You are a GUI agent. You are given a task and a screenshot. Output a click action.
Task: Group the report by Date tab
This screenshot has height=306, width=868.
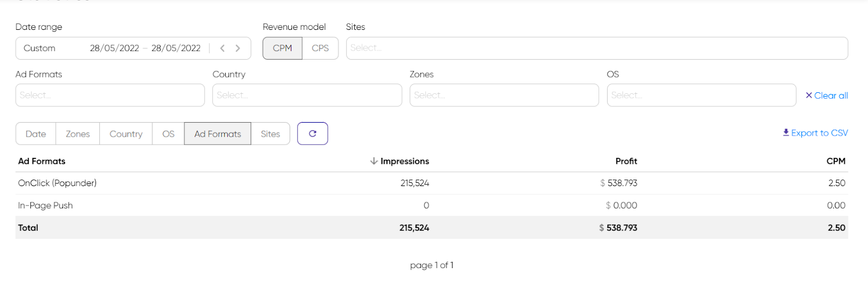(x=36, y=134)
